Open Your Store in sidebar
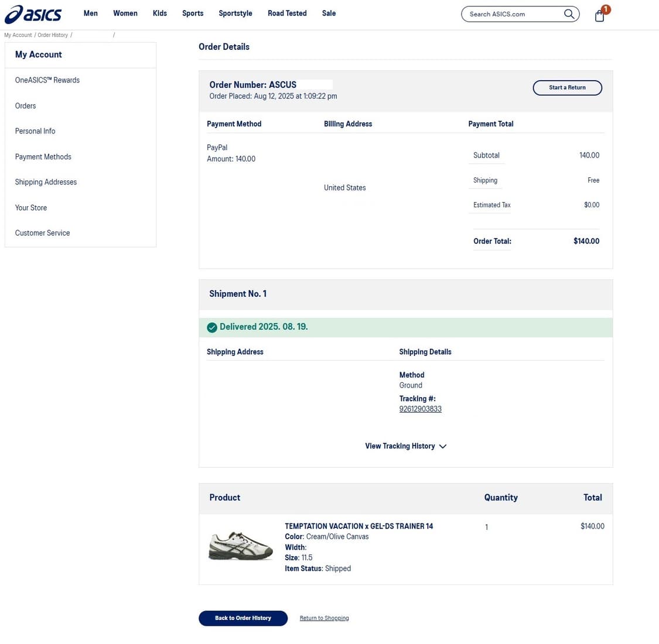 (30, 207)
